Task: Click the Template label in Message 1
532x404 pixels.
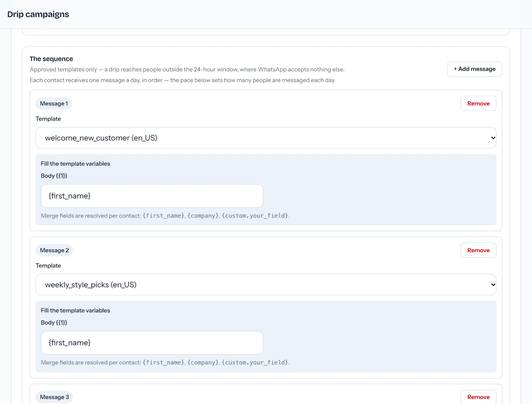Action: (48, 119)
